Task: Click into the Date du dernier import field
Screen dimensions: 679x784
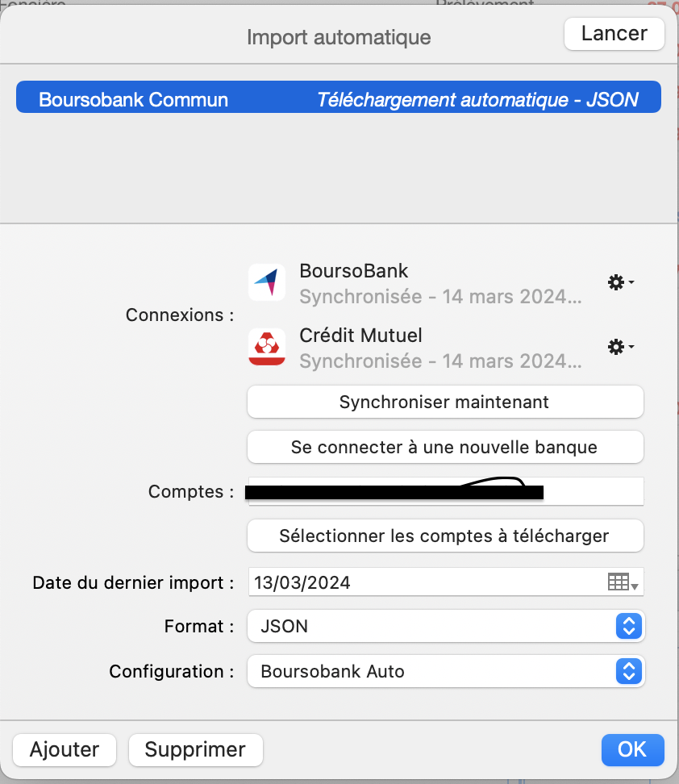Action: point(419,582)
